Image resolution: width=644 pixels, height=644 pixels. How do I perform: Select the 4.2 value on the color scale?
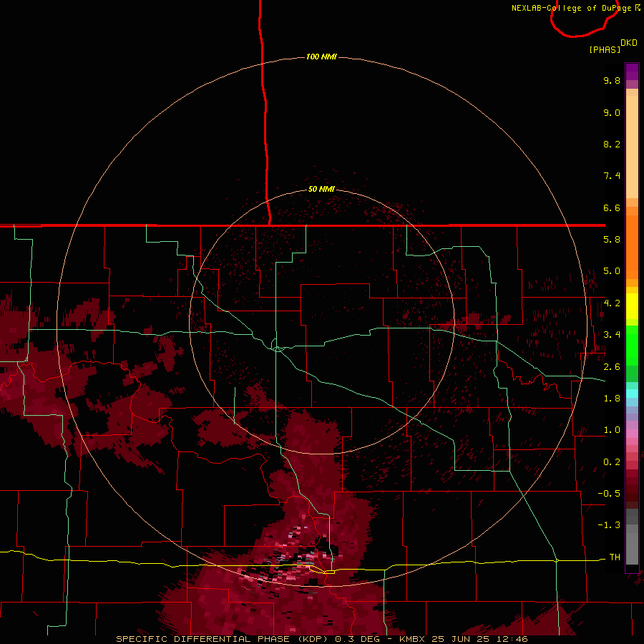tap(612, 303)
